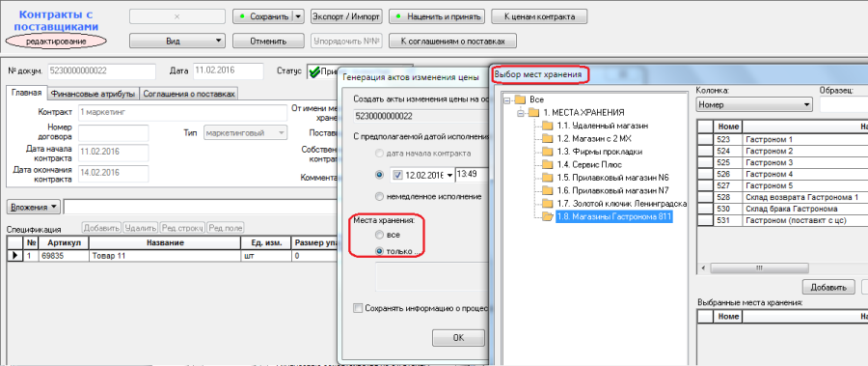Viewport: 868px width, 366px height.
Task: Click the Удалить button in Спецификация
Action: (x=140, y=227)
